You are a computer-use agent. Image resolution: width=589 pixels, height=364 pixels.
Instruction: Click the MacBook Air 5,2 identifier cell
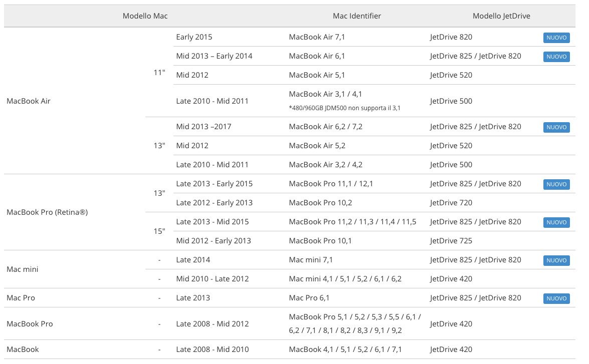(x=317, y=146)
